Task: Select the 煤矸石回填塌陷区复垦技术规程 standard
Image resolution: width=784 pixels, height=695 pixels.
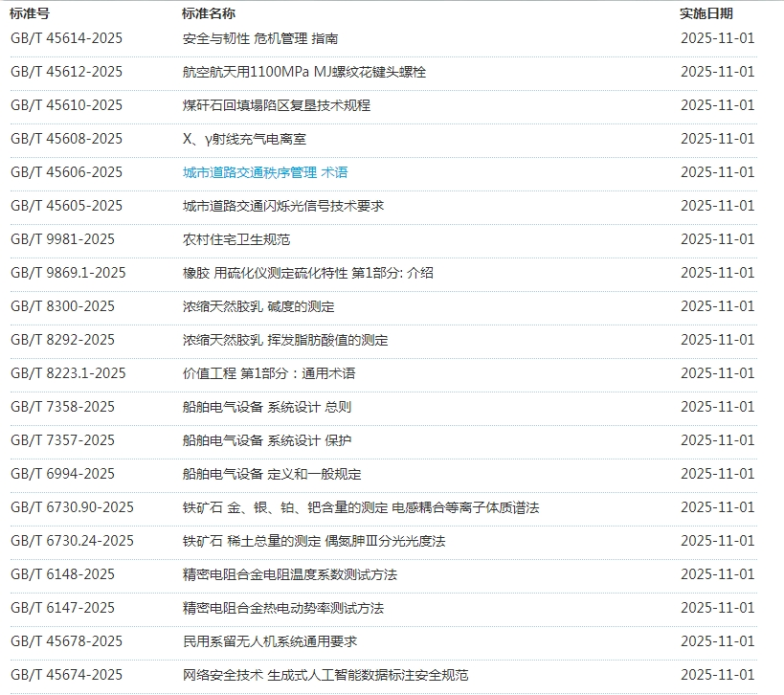Action: tap(276, 105)
